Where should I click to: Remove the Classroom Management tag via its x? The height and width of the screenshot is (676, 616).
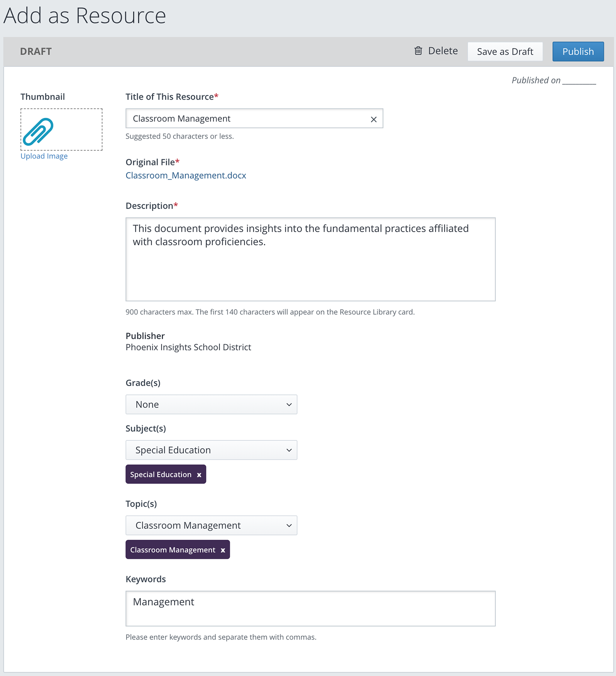tap(223, 550)
